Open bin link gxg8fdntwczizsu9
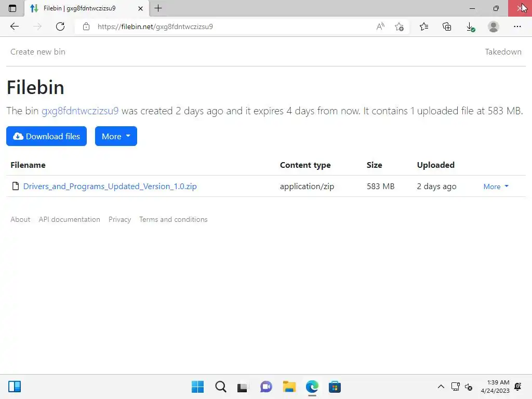 79,111
